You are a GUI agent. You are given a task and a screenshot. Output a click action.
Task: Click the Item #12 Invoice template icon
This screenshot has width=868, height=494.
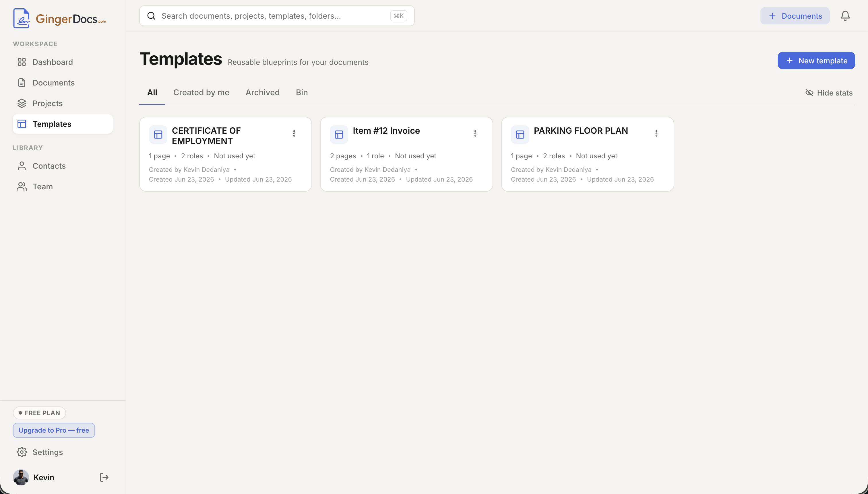point(339,135)
